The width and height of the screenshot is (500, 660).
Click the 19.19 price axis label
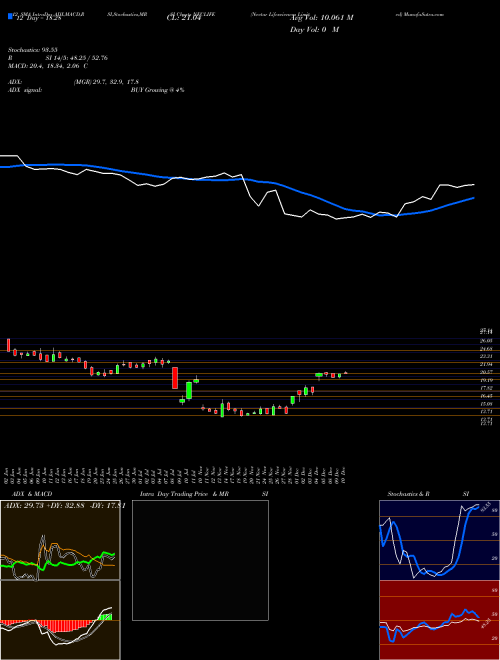[x=486, y=380]
